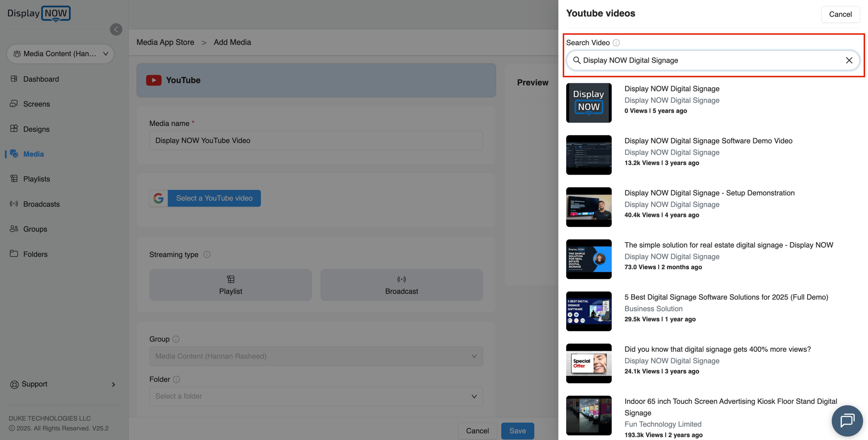Click Select a YouTube video button
This screenshot has width=868, height=440.
[214, 198]
